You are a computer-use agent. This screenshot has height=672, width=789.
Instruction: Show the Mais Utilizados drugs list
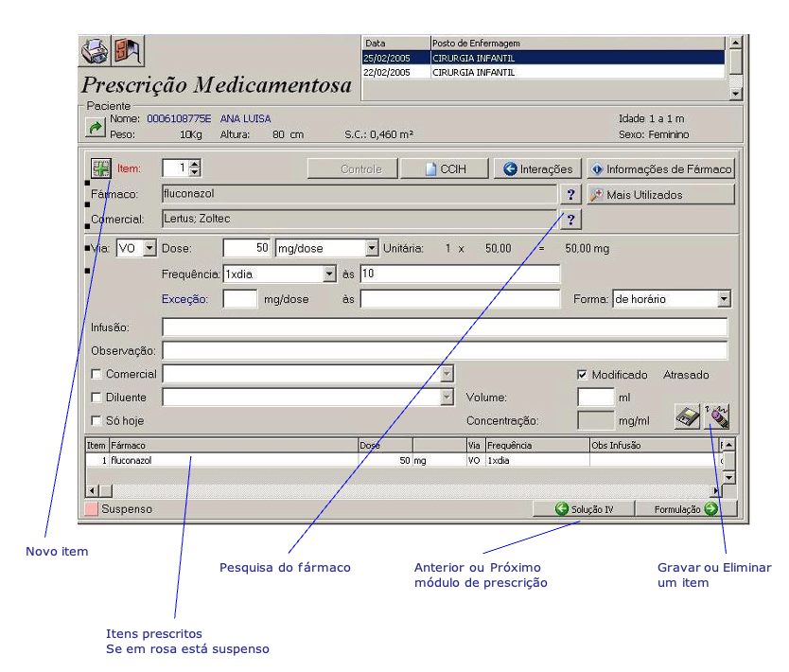(x=660, y=194)
